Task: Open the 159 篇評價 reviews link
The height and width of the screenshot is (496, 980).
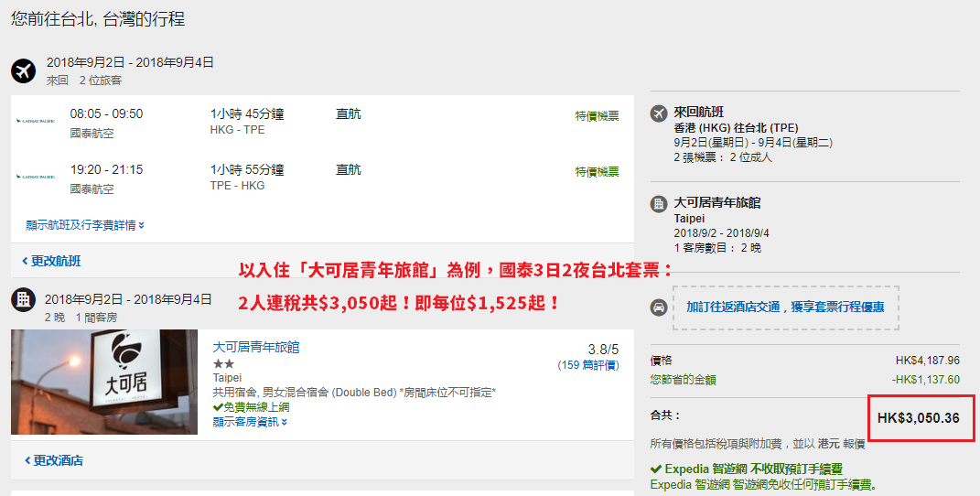Action: (588, 365)
